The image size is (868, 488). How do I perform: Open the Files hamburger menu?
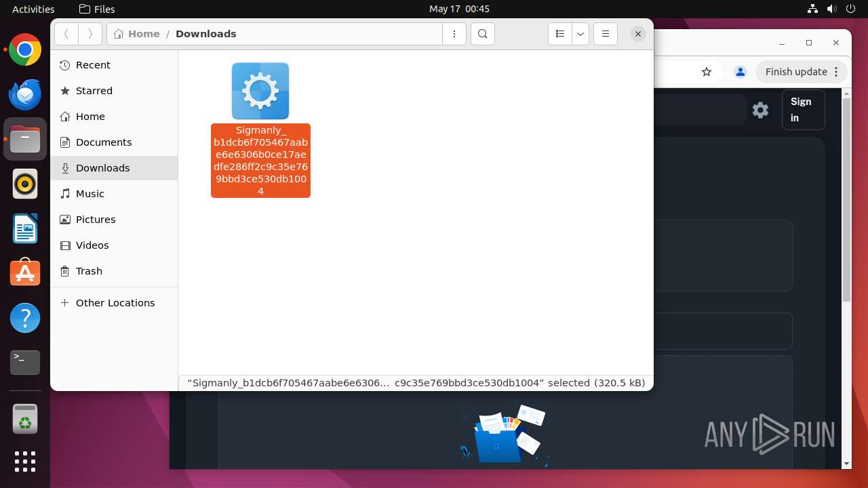click(x=606, y=34)
